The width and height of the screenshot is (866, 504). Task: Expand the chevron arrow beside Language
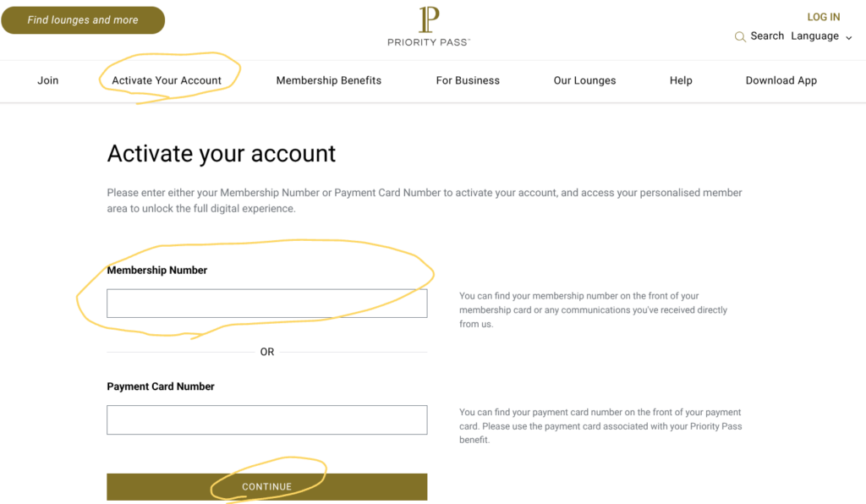coord(848,37)
